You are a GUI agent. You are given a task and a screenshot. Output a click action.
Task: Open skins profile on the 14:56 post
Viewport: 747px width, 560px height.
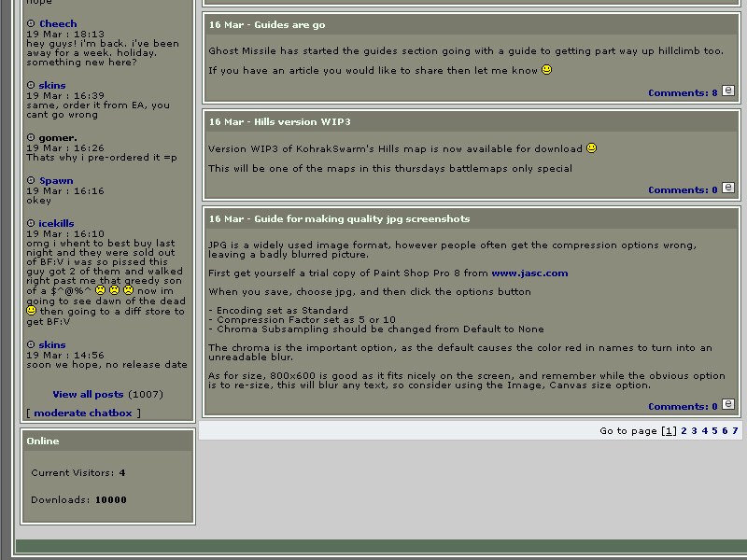pyautogui.click(x=52, y=344)
